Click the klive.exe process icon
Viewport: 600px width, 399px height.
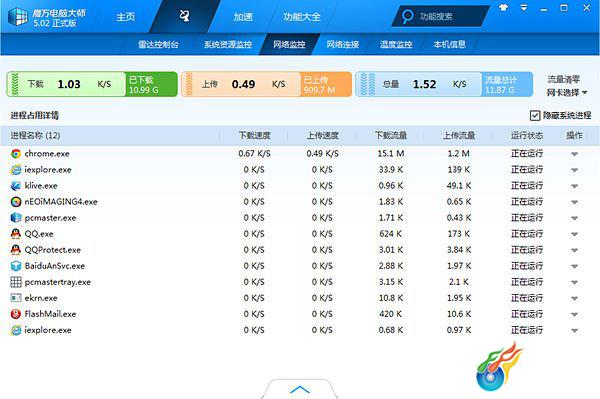click(16, 186)
